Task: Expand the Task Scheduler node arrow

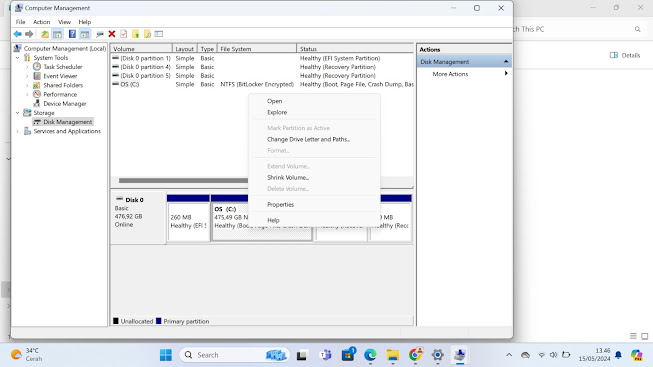Action: 27,67
